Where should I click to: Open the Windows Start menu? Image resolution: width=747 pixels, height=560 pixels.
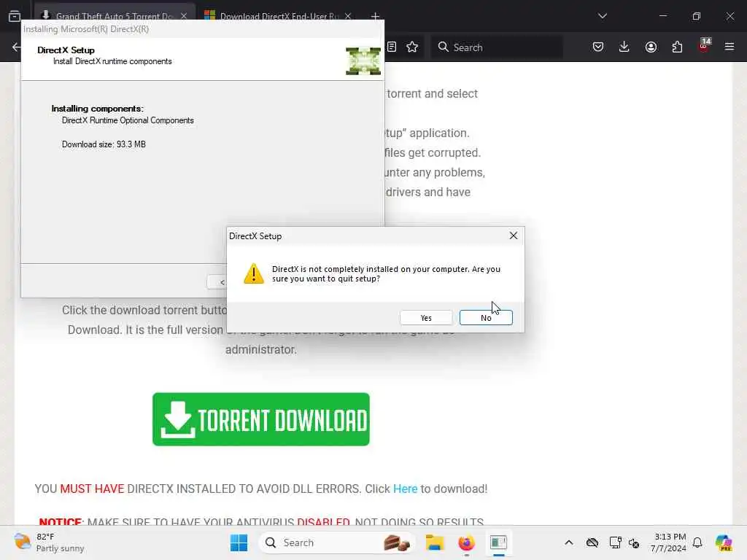point(239,542)
